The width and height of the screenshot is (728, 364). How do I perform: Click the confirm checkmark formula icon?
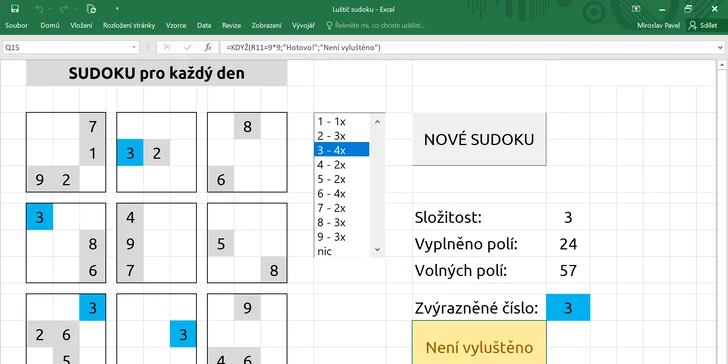pyautogui.click(x=188, y=47)
